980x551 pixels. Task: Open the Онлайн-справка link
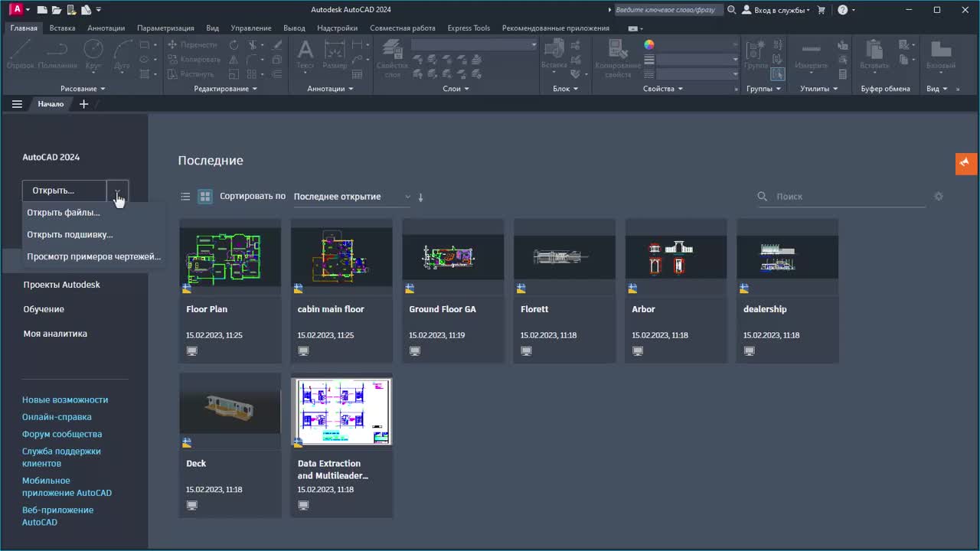[57, 417]
